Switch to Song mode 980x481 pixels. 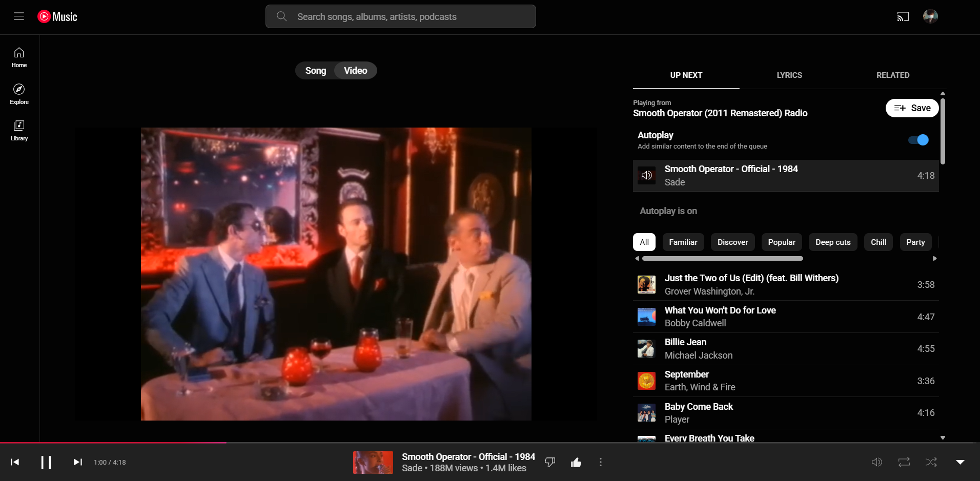pos(315,71)
